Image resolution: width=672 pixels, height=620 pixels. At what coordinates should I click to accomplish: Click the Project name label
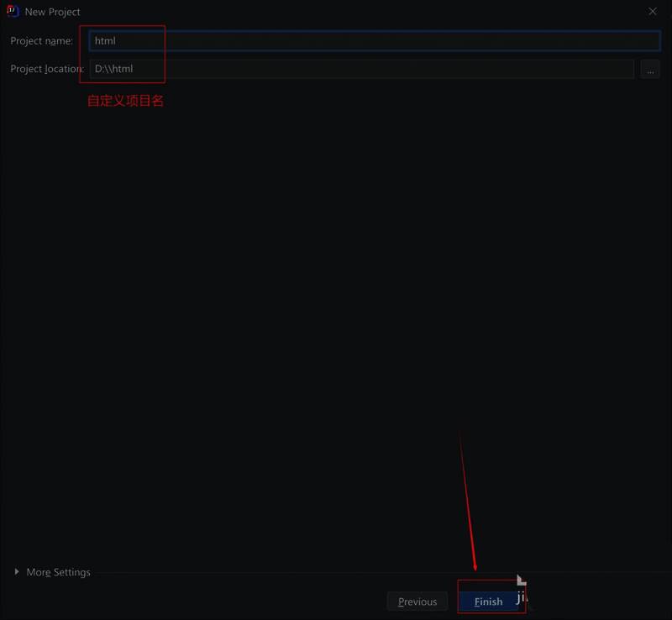click(41, 40)
